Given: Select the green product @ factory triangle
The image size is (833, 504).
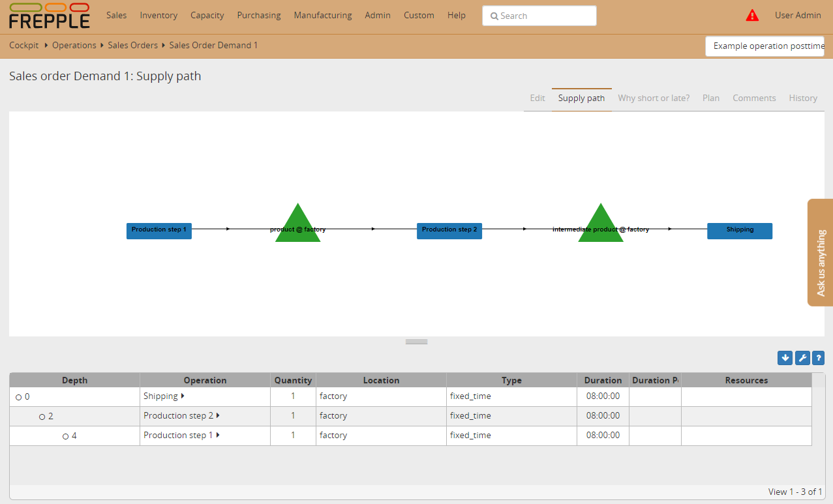Looking at the screenshot, I should pos(297,225).
